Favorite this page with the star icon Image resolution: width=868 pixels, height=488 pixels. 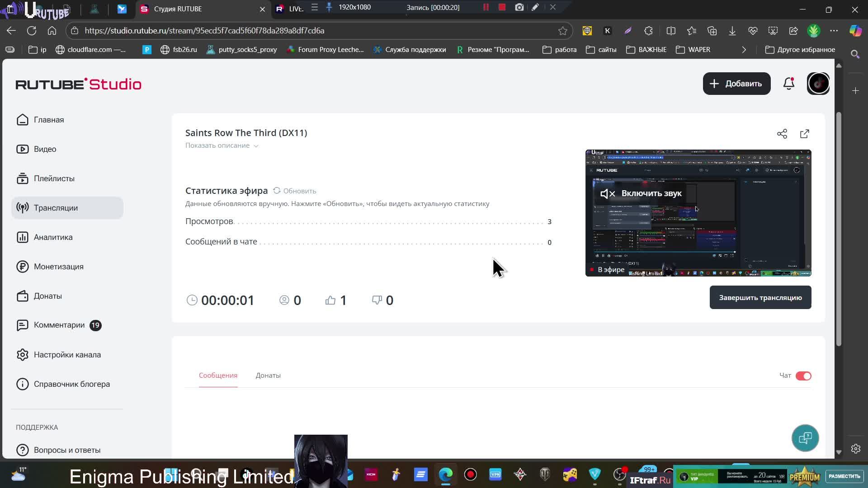point(563,31)
